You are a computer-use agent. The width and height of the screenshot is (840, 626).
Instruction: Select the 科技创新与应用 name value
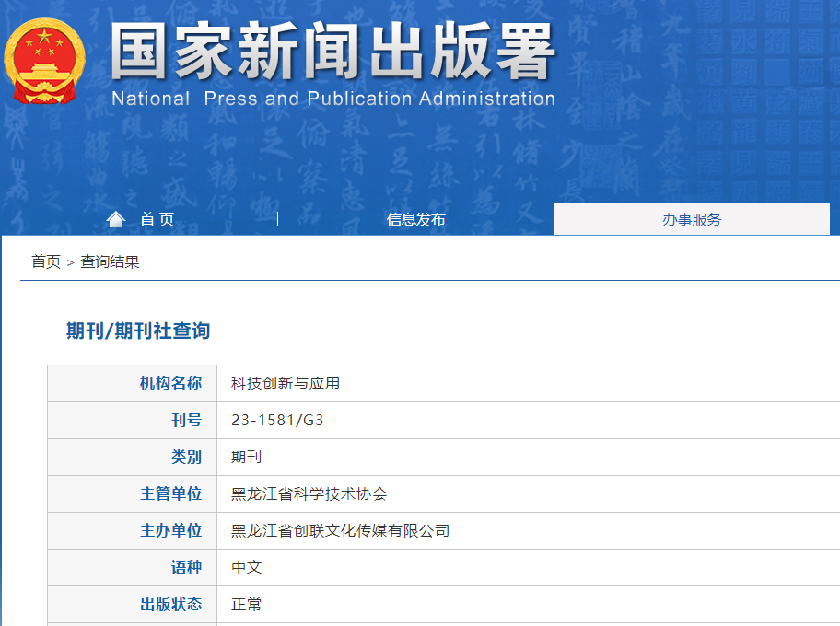(x=286, y=384)
